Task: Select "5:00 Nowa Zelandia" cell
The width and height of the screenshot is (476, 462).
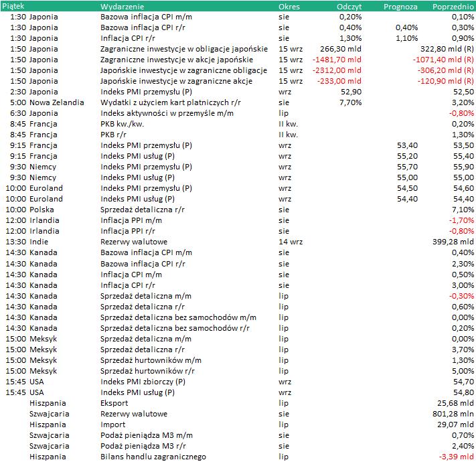Action: click(47, 102)
